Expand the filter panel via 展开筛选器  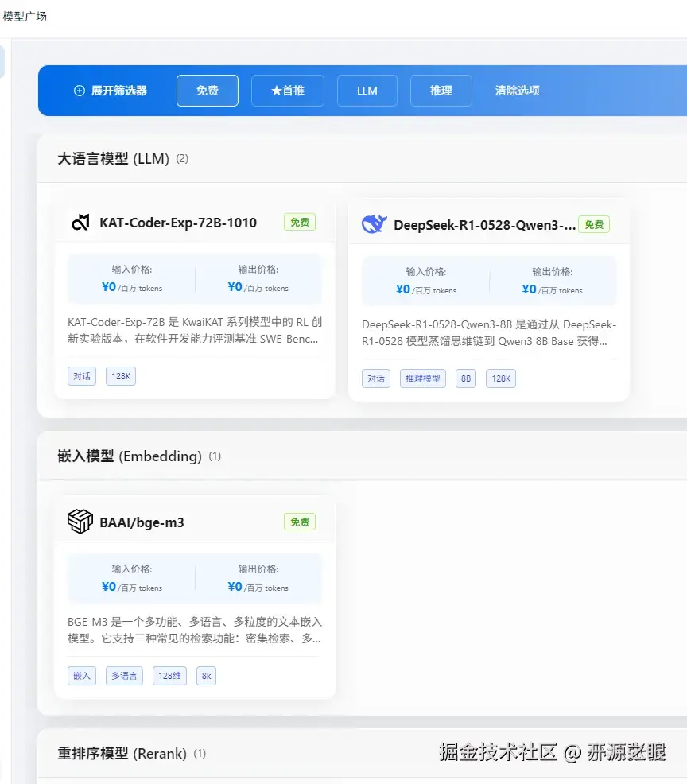111,91
